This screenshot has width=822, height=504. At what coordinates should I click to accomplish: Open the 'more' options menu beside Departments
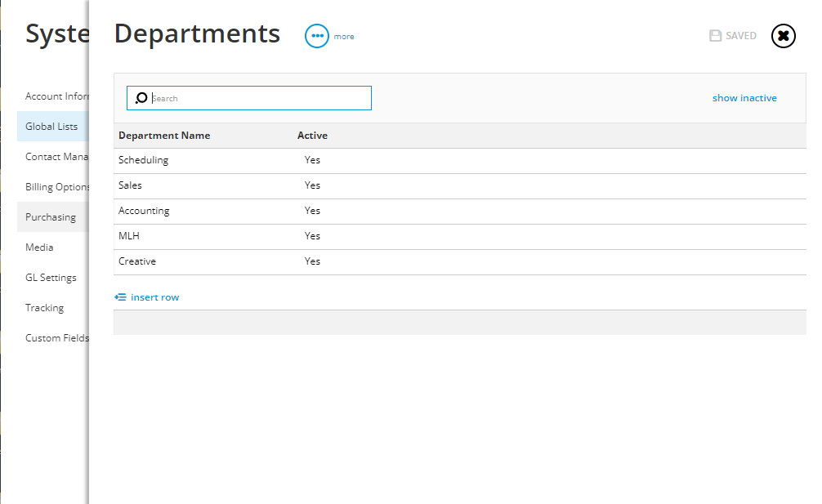tap(317, 36)
